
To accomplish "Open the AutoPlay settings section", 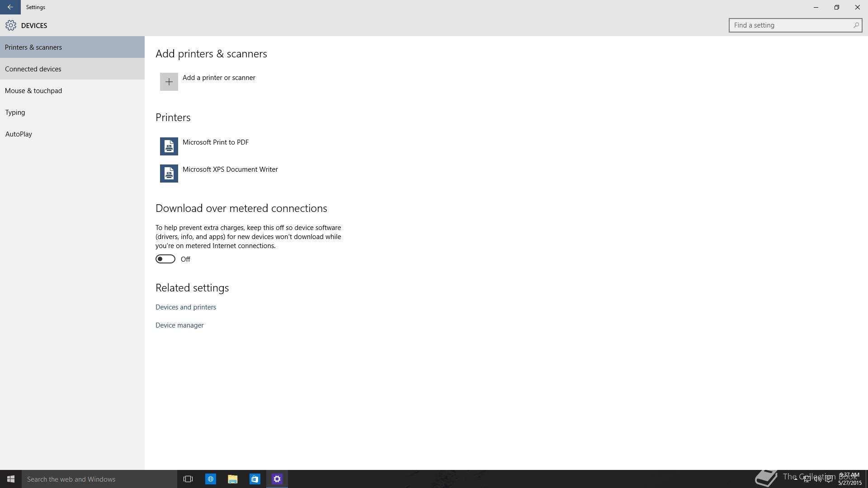I will point(72,134).
